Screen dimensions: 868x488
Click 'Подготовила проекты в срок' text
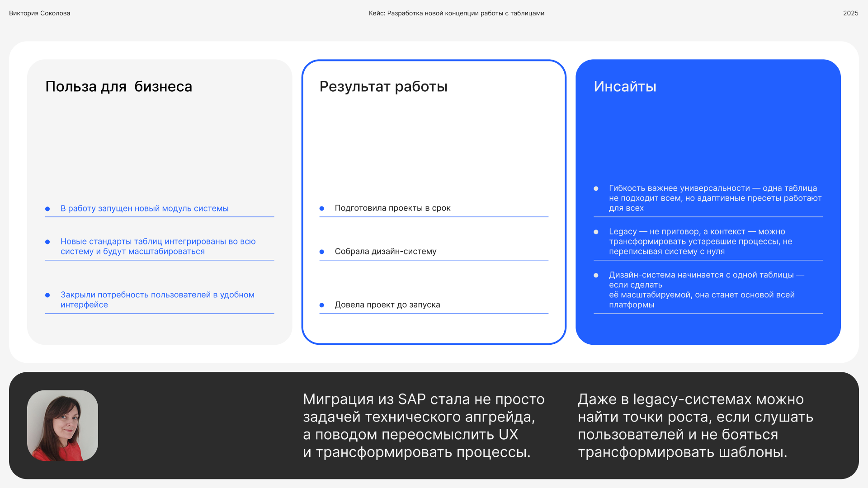coord(392,208)
